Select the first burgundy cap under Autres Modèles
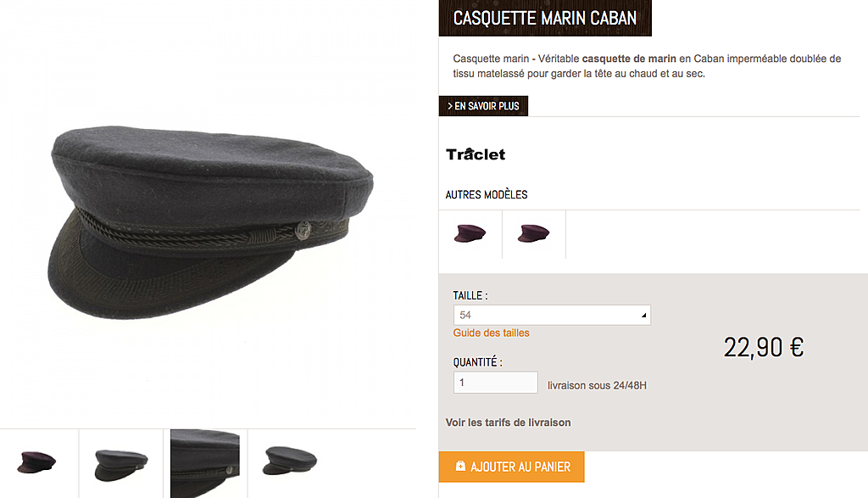Screen dimensions: 868x498 (470, 234)
